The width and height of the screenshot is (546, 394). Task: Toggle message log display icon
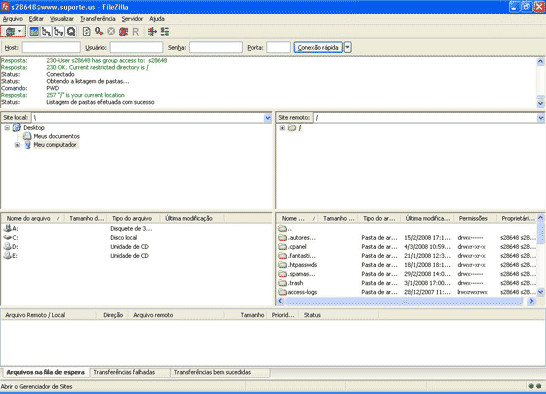(x=34, y=32)
